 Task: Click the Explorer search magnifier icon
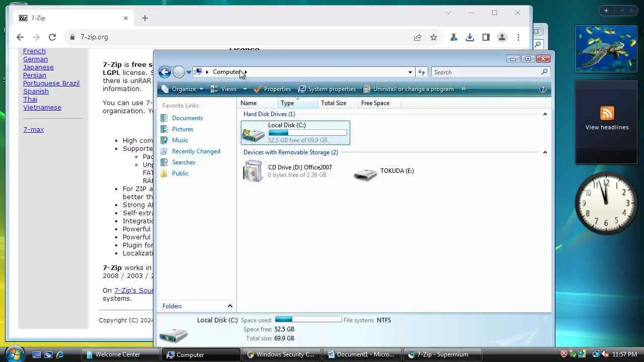(544, 72)
